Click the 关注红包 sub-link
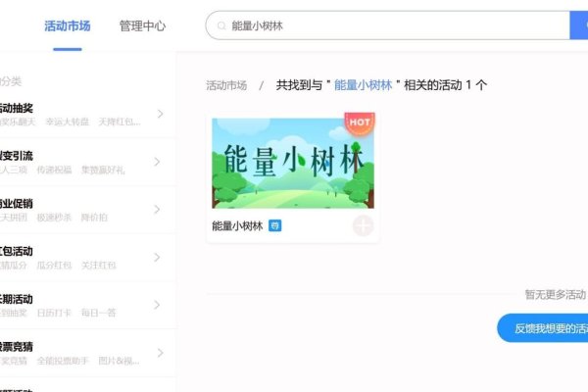The height and width of the screenshot is (392, 588). tap(99, 266)
